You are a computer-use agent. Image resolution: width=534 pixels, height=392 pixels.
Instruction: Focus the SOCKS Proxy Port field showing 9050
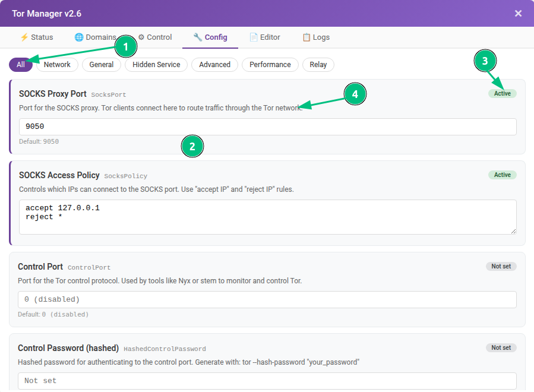[x=268, y=127]
